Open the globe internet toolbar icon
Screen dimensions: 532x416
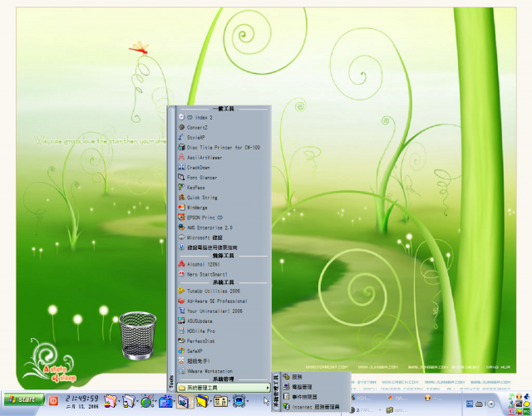[147, 401]
